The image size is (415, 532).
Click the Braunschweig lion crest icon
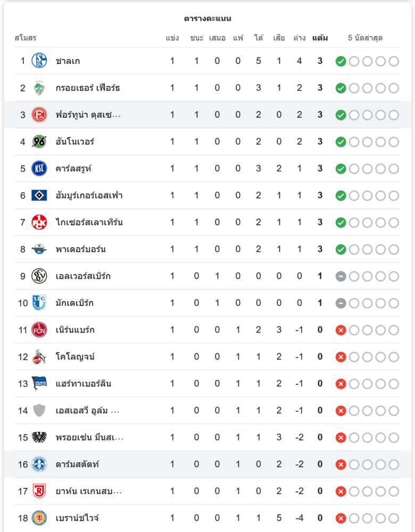click(39, 518)
